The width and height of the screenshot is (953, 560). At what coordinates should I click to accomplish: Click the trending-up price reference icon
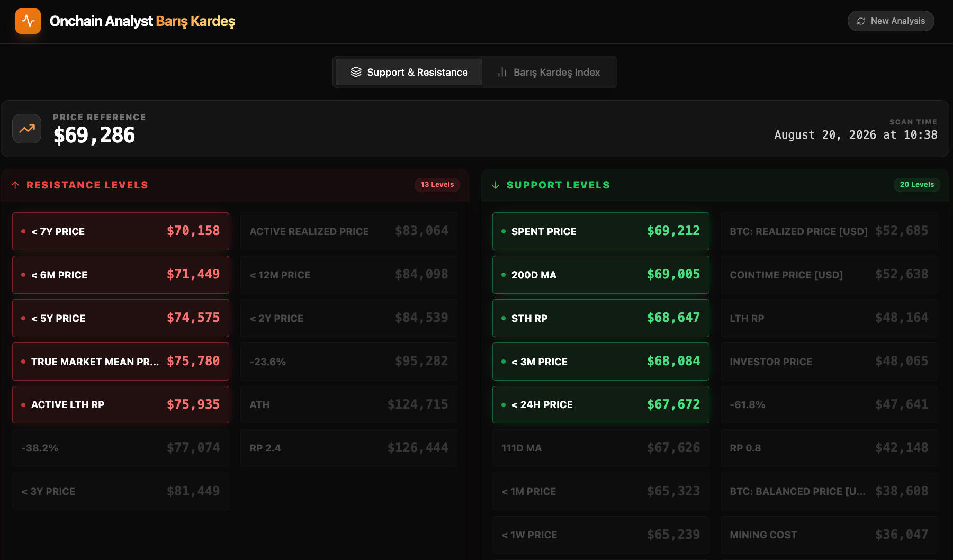coord(27,129)
